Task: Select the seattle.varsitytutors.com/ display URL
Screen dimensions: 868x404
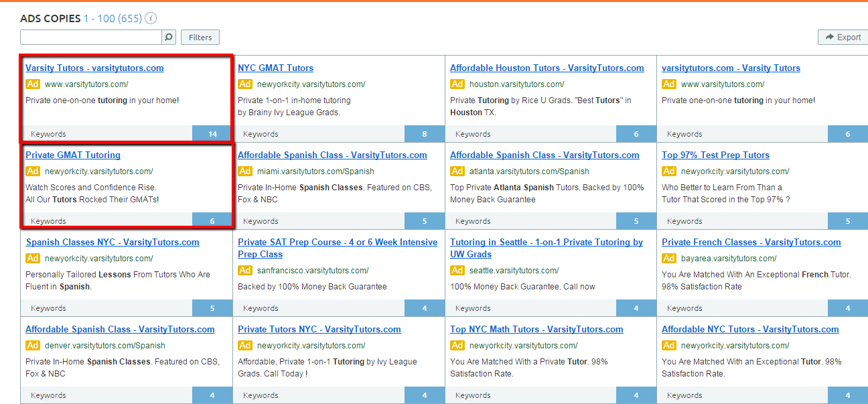Action: pyautogui.click(x=514, y=271)
